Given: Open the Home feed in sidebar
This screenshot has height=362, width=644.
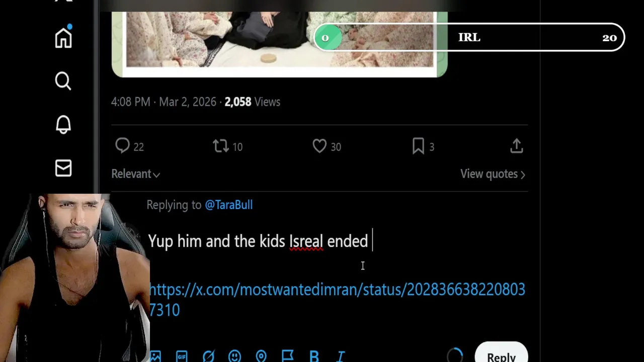Looking at the screenshot, I should pos(63,37).
